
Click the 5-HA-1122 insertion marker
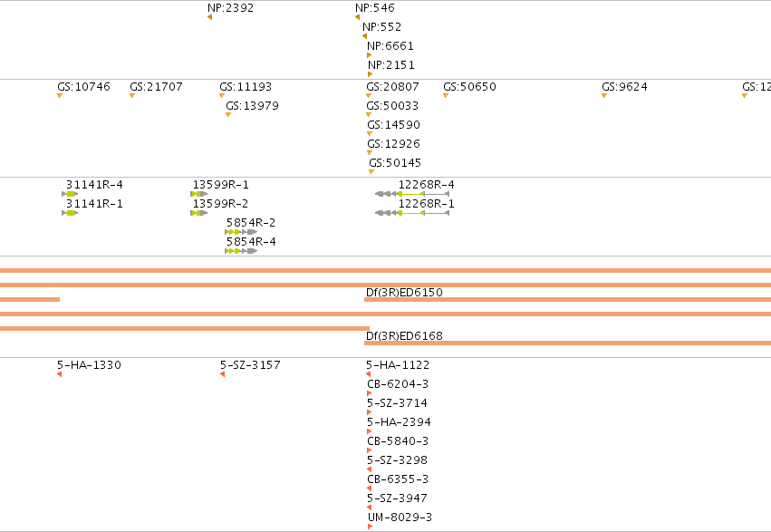tap(369, 374)
